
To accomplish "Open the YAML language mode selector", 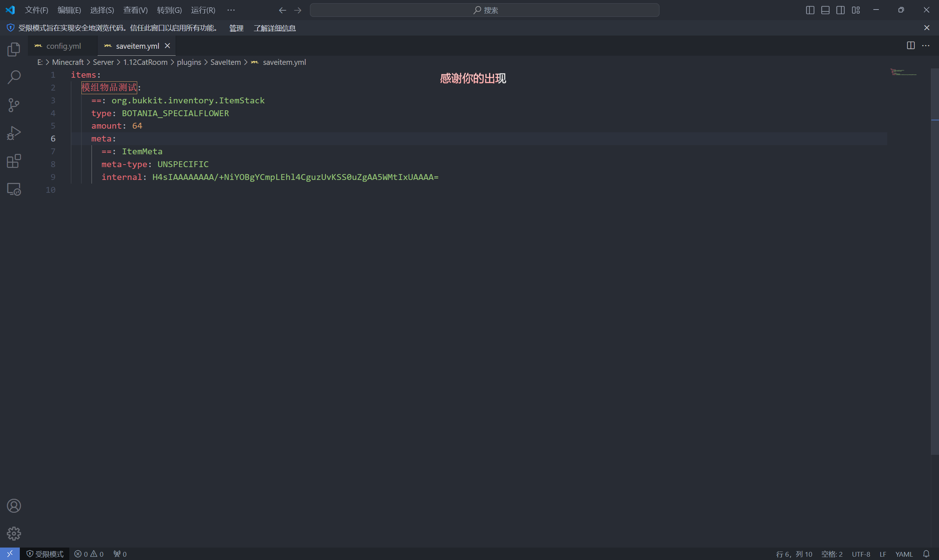I will tap(904, 554).
